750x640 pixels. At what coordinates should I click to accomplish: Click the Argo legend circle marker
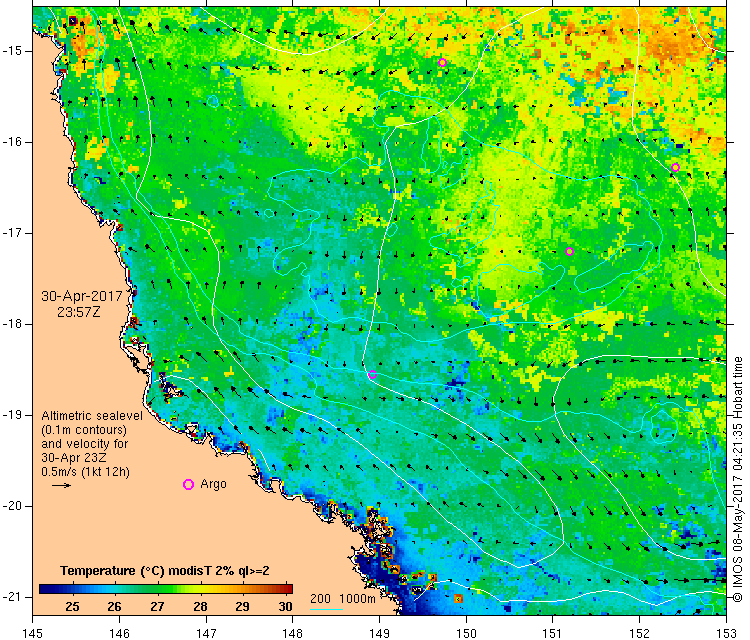[188, 485]
